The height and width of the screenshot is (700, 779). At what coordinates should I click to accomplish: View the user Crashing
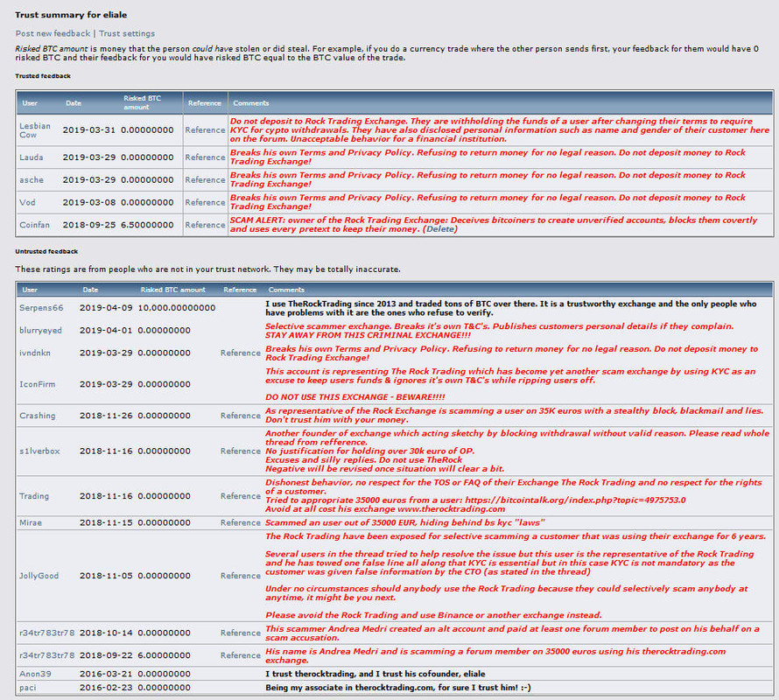(x=38, y=416)
